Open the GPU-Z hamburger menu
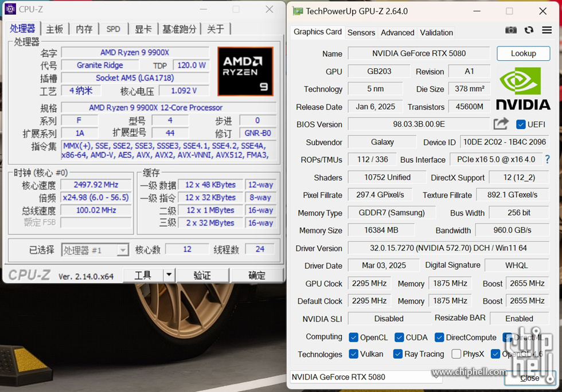 [x=547, y=30]
